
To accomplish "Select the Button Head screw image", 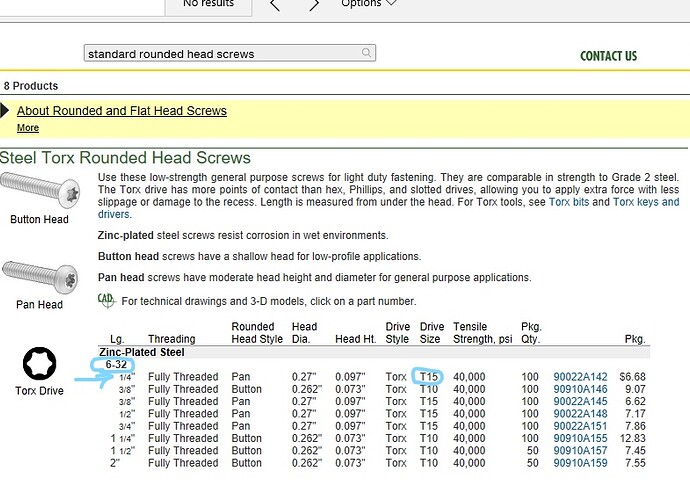I will [x=40, y=190].
